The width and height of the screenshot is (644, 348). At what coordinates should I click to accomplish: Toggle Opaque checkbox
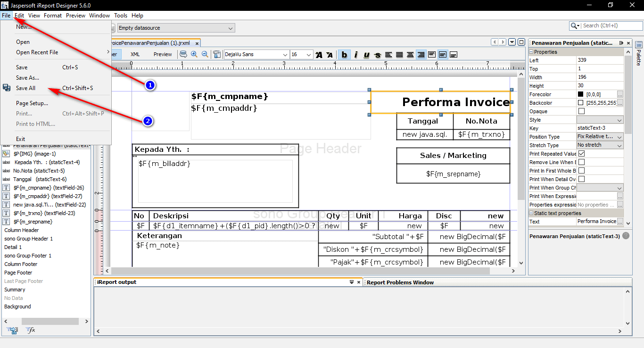pyautogui.click(x=581, y=111)
